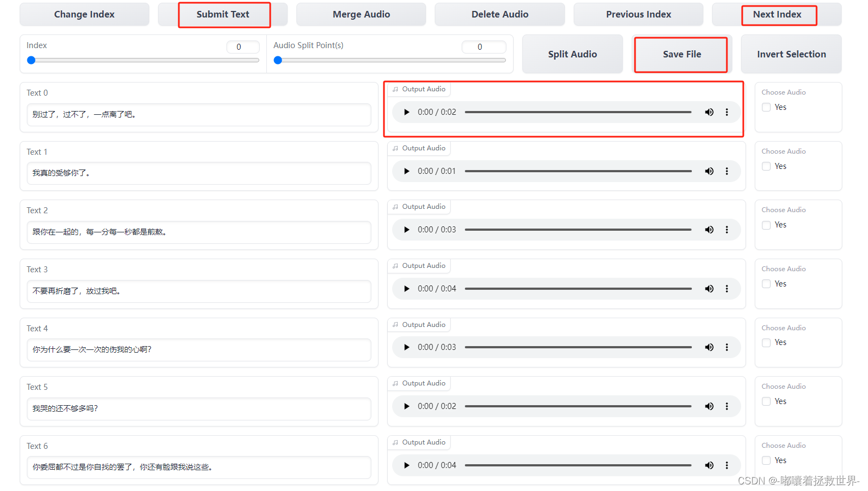Open more options for Text 2 audio
The image size is (868, 491).
tap(727, 230)
